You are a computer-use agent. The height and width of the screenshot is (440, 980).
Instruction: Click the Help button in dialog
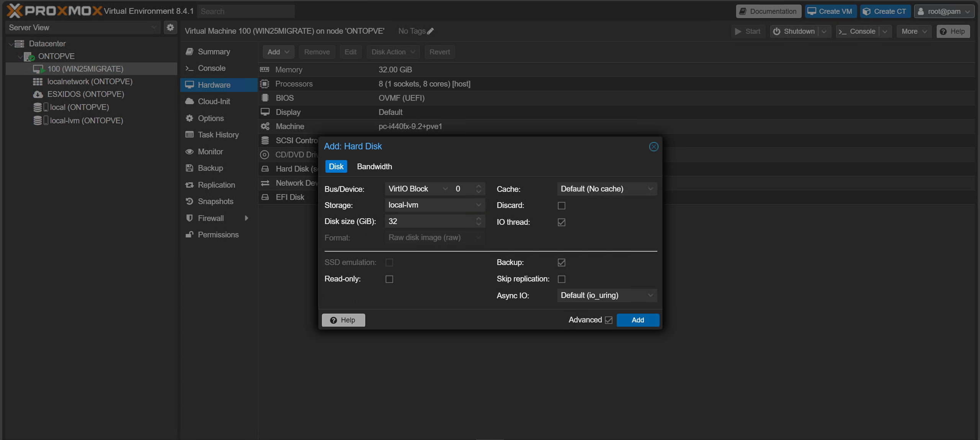[343, 320]
